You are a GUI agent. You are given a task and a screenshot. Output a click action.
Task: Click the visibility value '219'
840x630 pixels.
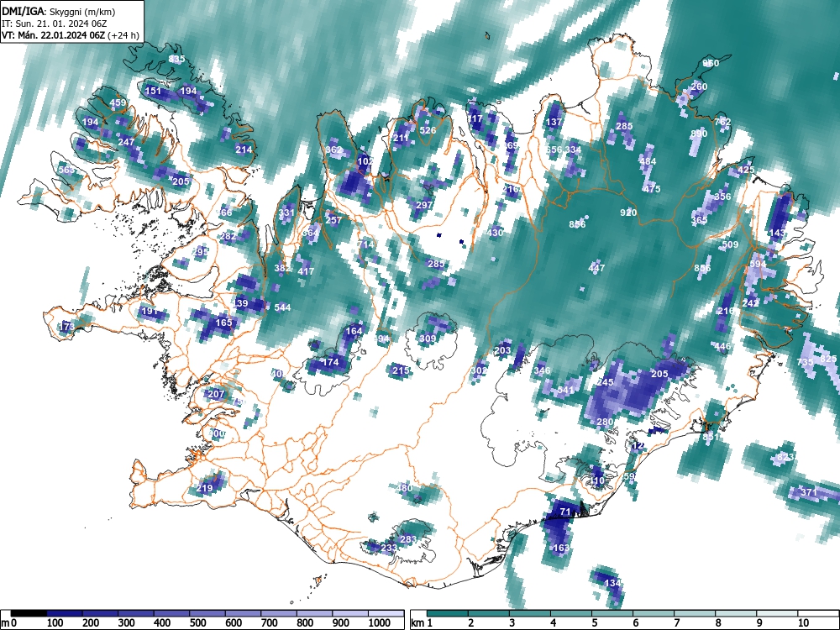pyautogui.click(x=204, y=488)
